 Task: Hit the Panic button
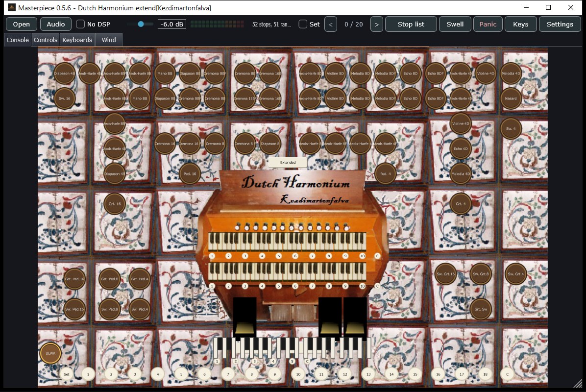[488, 24]
